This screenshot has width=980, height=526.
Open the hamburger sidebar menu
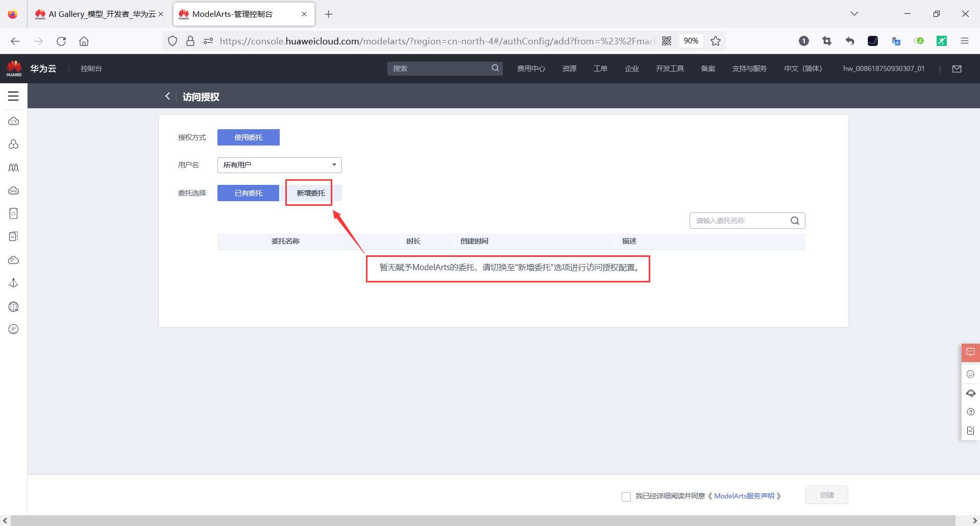13,96
